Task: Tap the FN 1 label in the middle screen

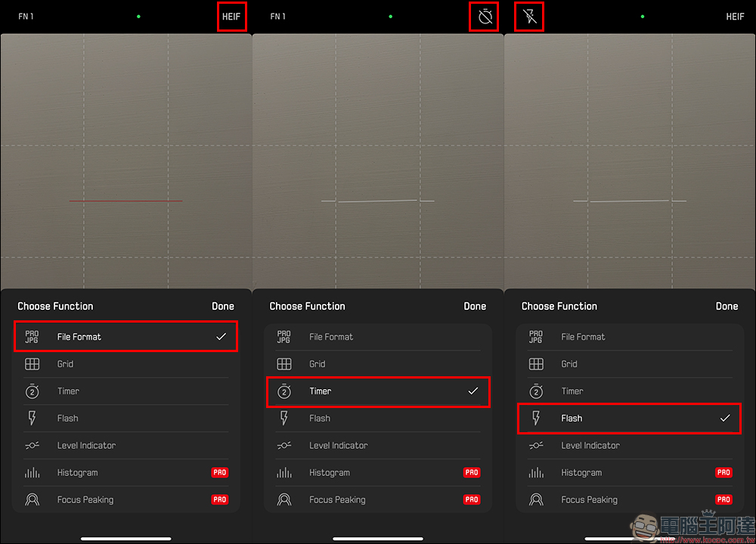Action: pyautogui.click(x=278, y=17)
